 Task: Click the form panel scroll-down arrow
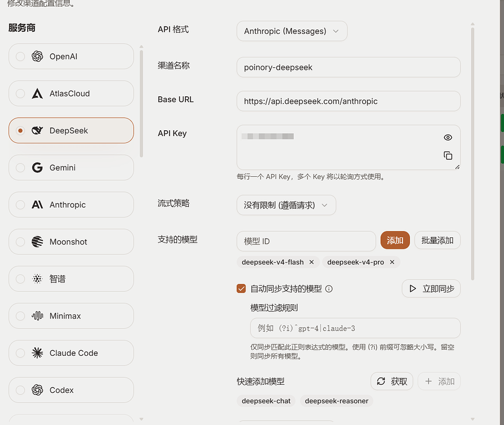472,419
